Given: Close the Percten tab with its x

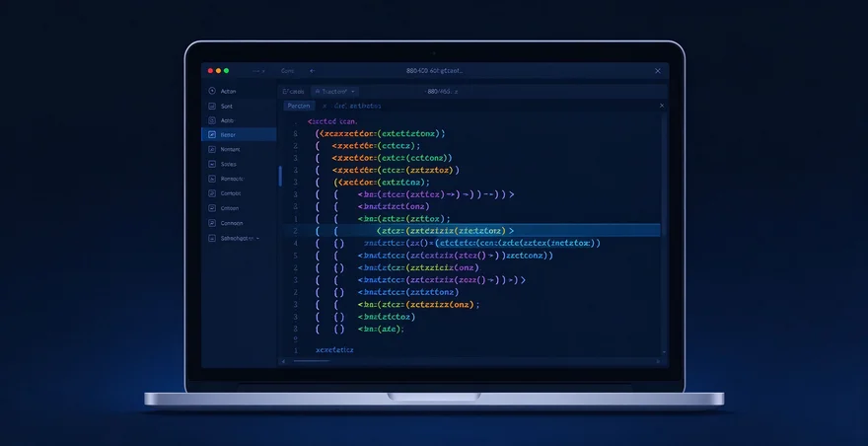Looking at the screenshot, I should pyautogui.click(x=325, y=106).
